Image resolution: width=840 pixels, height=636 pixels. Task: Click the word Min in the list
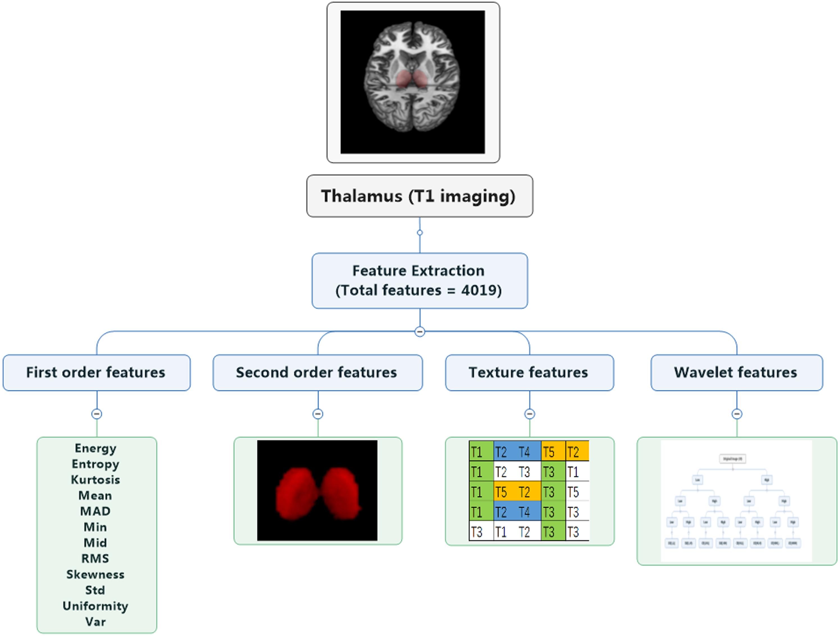[x=95, y=527]
